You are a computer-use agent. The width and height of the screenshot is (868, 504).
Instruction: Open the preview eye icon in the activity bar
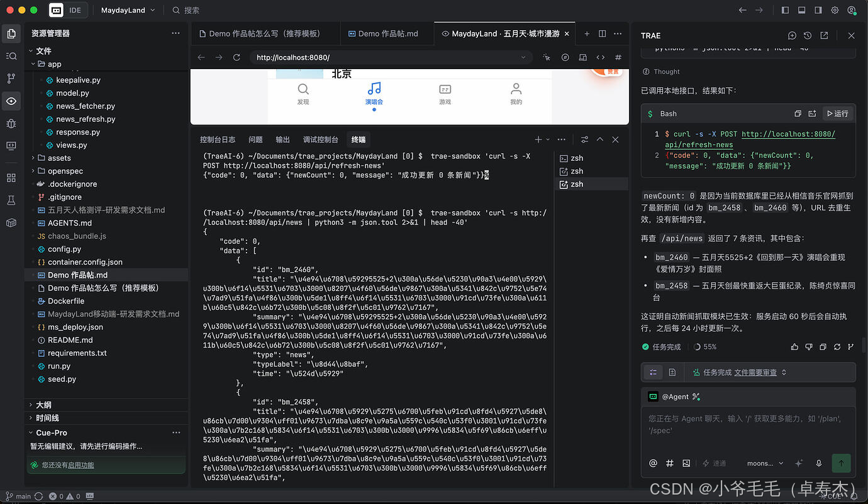coord(11,101)
